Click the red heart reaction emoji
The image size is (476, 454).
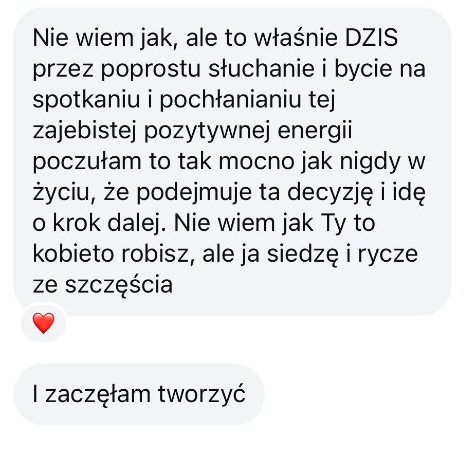(x=43, y=323)
